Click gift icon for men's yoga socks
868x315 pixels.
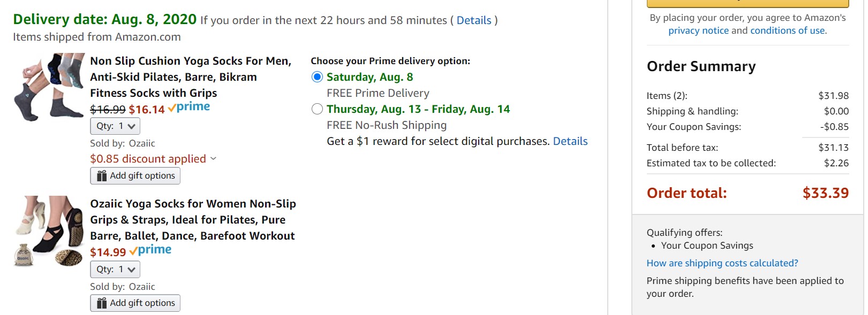pos(102,176)
